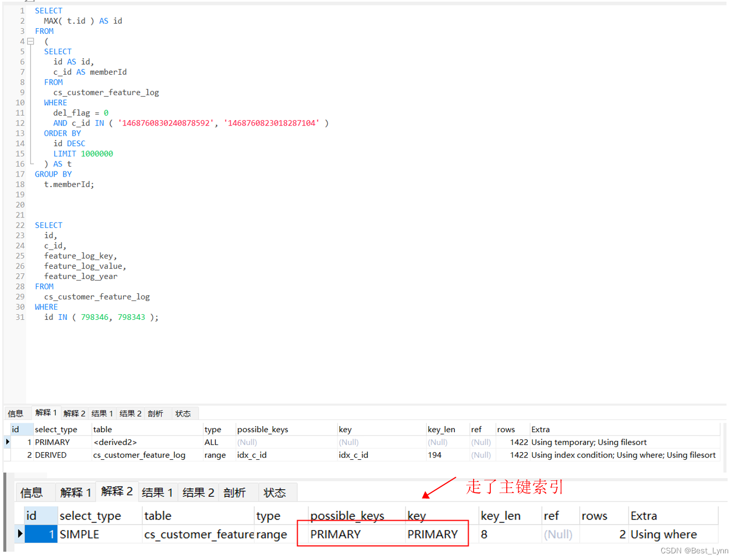Select the large 解释 1 tab in lower panel
Image resolution: width=737 pixels, height=560 pixels.
[x=75, y=492]
